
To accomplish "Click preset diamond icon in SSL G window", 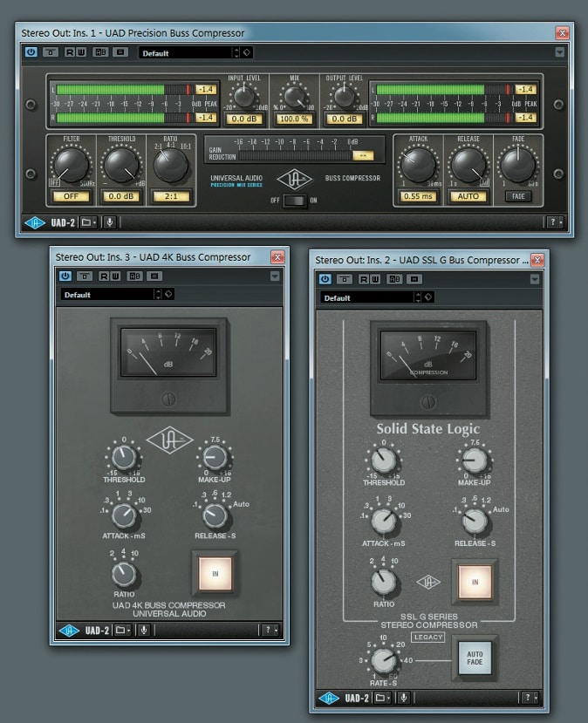I will coord(428,297).
